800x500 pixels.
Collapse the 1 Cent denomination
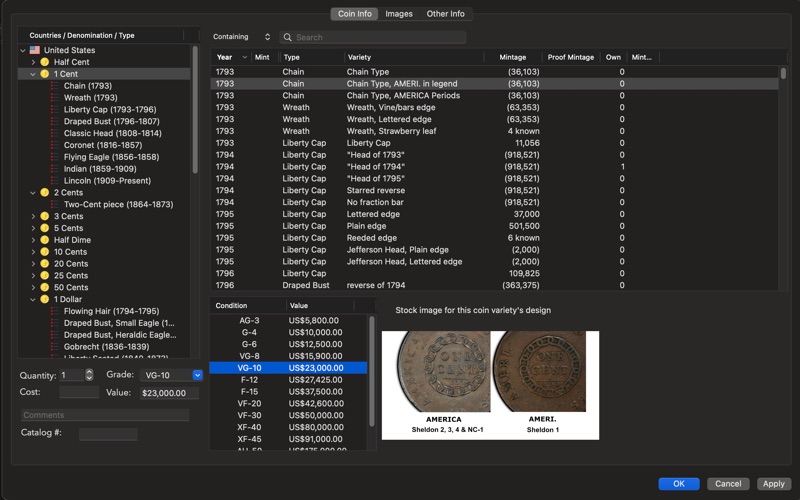(33, 74)
